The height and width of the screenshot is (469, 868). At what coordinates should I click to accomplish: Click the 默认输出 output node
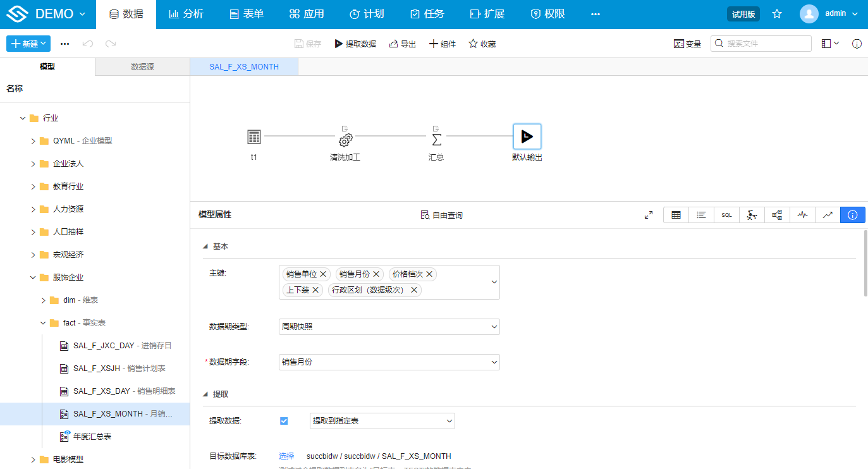(x=527, y=137)
